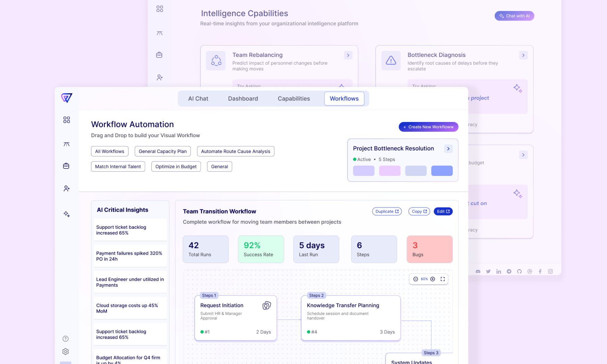
Task: Expand the Project Bottleneck Resolution card chevron
Action: [x=448, y=149]
